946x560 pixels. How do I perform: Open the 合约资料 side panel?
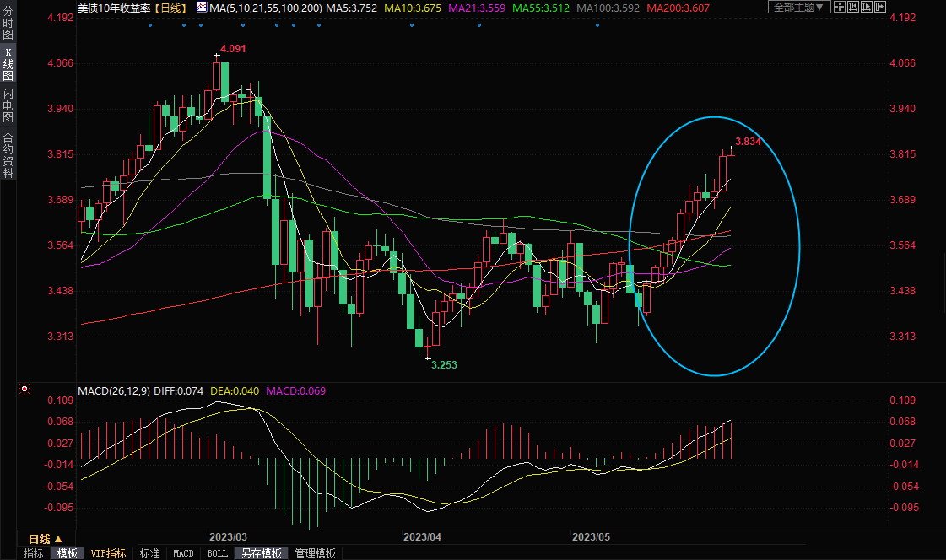point(8,155)
